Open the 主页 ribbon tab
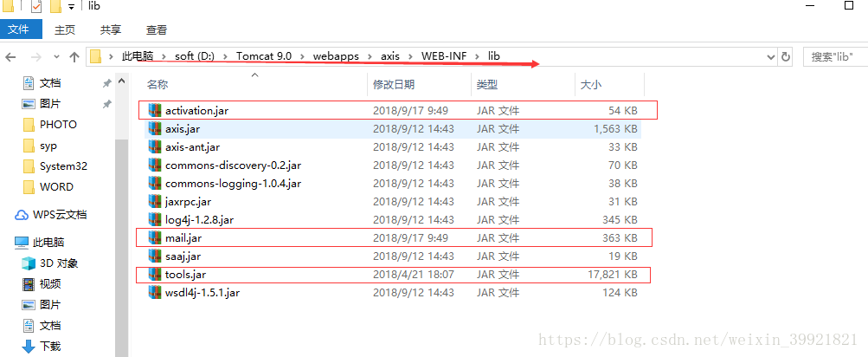The width and height of the screenshot is (868, 357). [x=65, y=30]
